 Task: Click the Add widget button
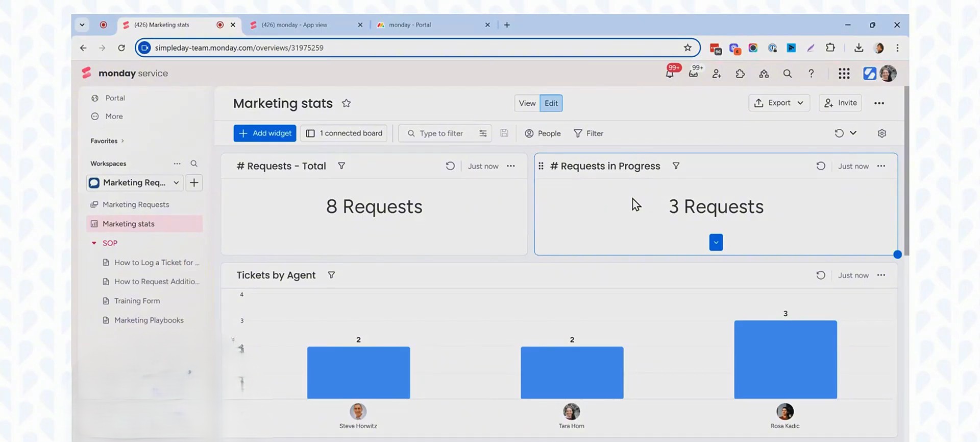pyautogui.click(x=264, y=133)
